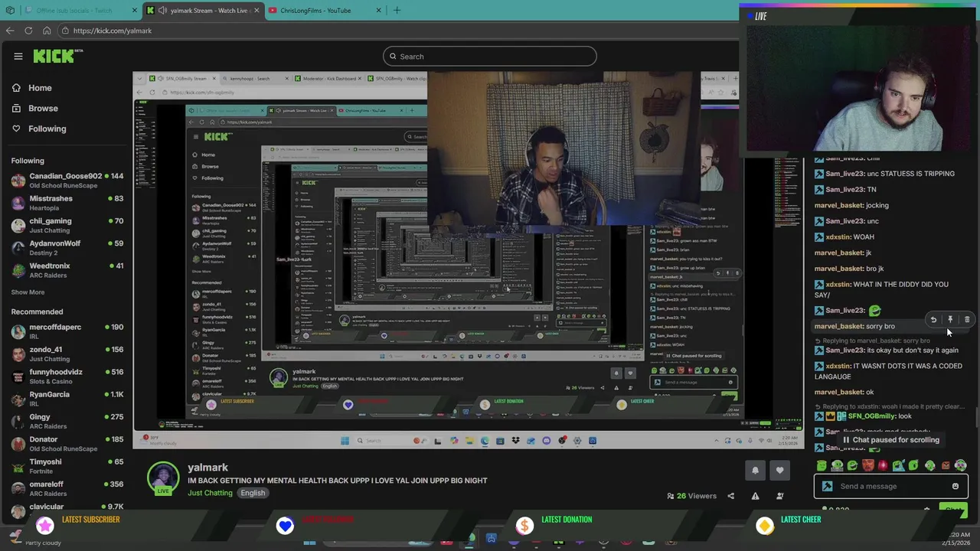Expand the followed channels with Show more
The width and height of the screenshot is (980, 551).
coord(28,292)
